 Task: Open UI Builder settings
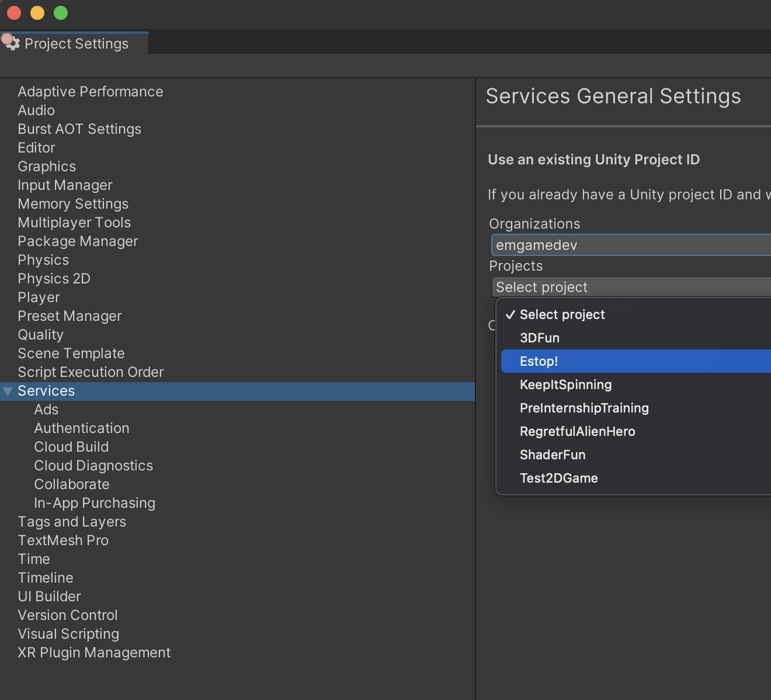point(49,597)
